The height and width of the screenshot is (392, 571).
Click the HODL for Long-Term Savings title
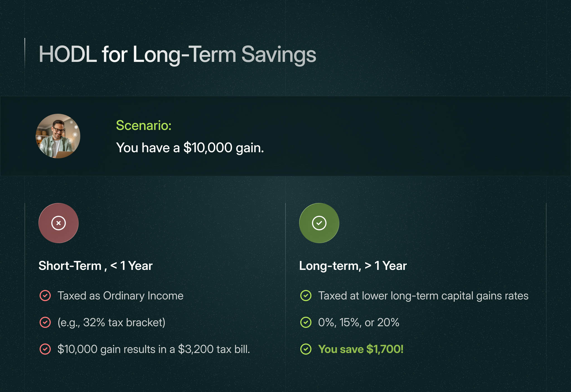pyautogui.click(x=177, y=55)
